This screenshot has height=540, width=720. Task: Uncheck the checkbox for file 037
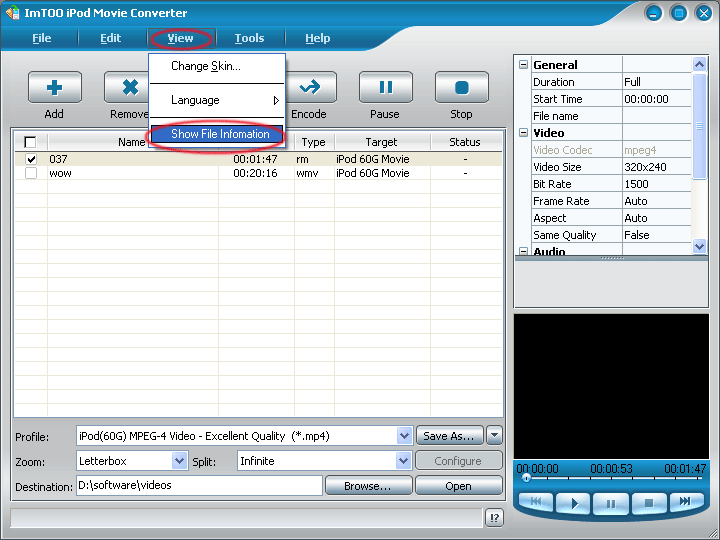pos(31,159)
